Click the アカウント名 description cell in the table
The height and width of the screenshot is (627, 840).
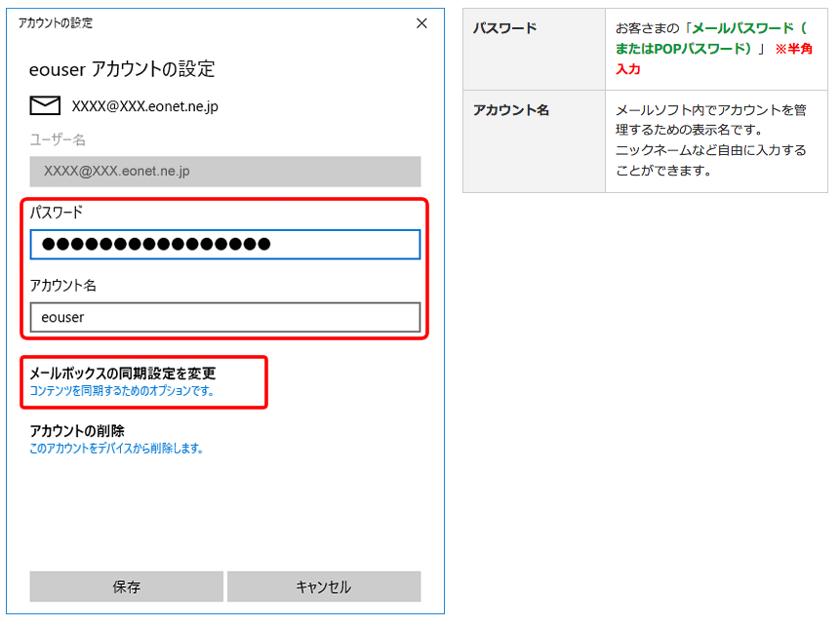coord(715,141)
